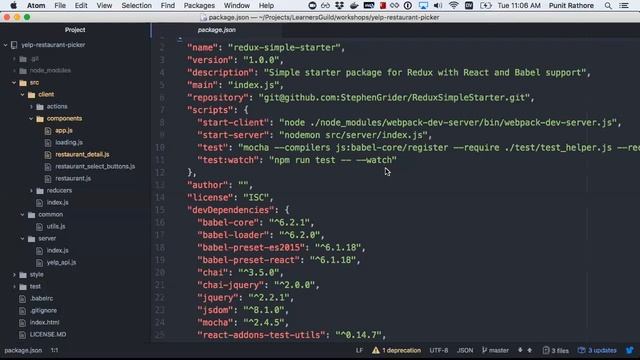Open index.js under server folder

click(x=58, y=251)
